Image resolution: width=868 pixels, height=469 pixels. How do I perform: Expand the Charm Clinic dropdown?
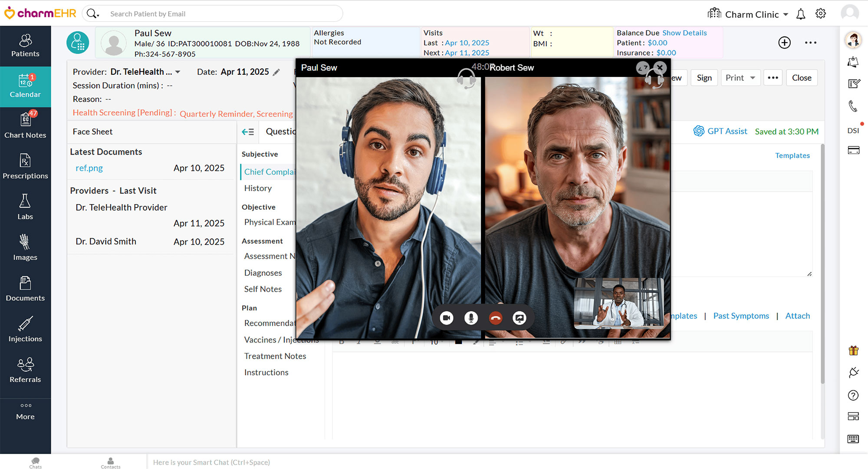point(786,14)
